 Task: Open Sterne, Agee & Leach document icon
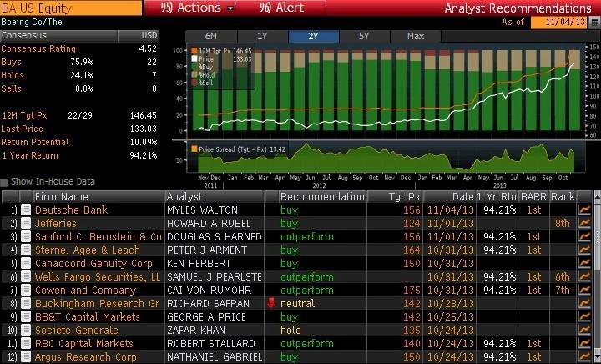(x=26, y=250)
